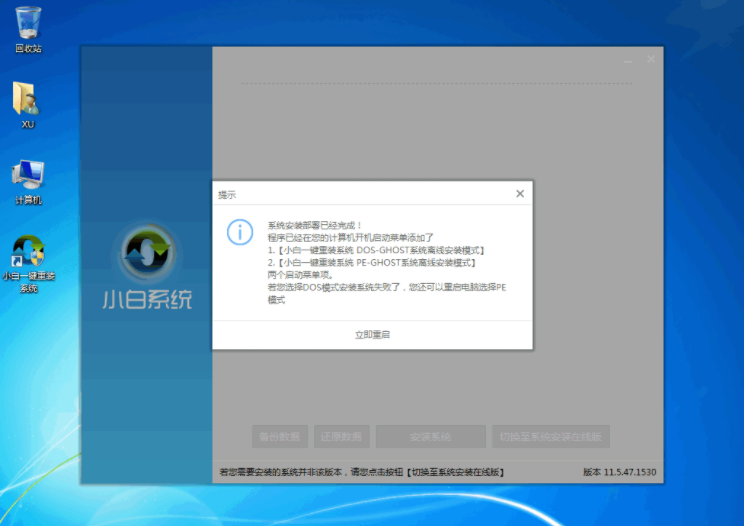Click the text 两个启动菜单项。
The height and width of the screenshot is (526, 744).
tap(301, 275)
